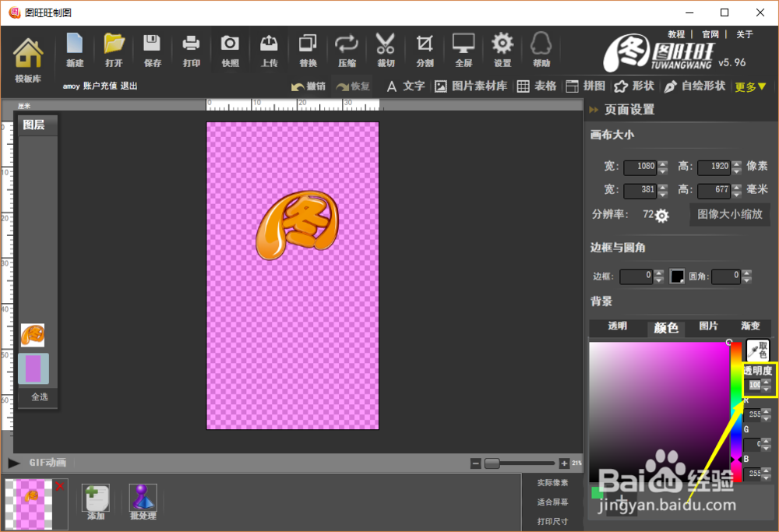Add a new frame with 添加
This screenshot has width=779, height=532.
coord(96,502)
